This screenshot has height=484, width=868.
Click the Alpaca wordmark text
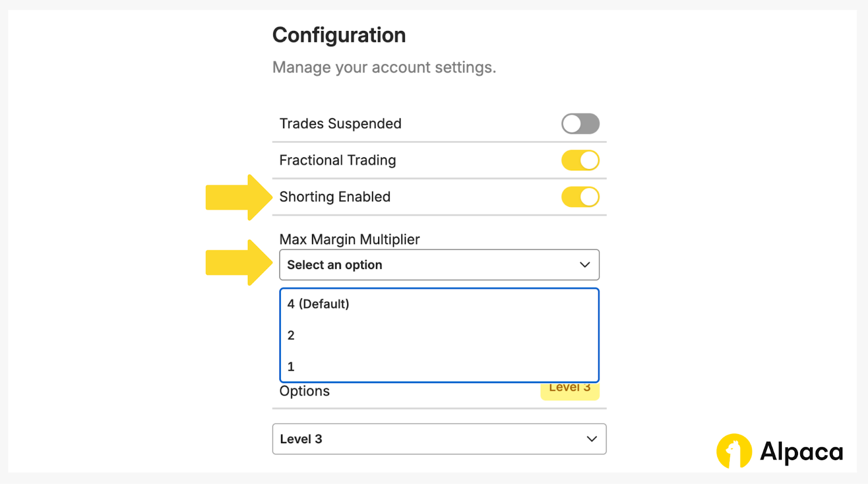click(x=801, y=451)
